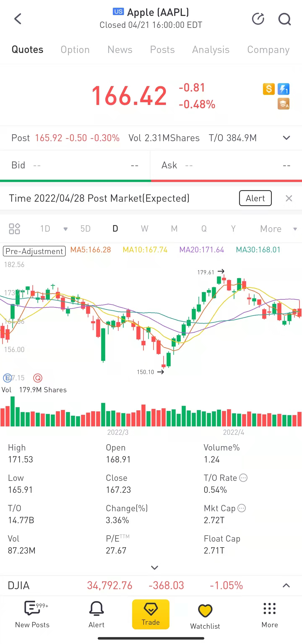Collapse the DJIA index bar chevron
This screenshot has height=644, width=302.
click(286, 585)
